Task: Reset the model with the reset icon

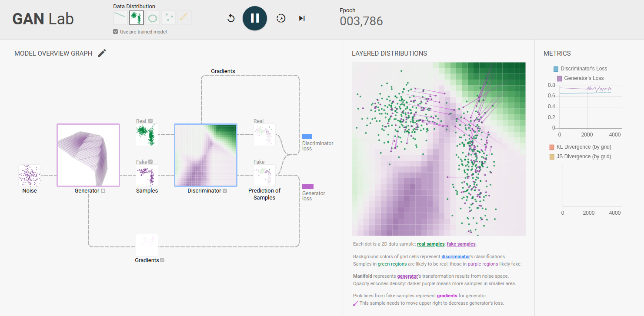Action: click(231, 18)
